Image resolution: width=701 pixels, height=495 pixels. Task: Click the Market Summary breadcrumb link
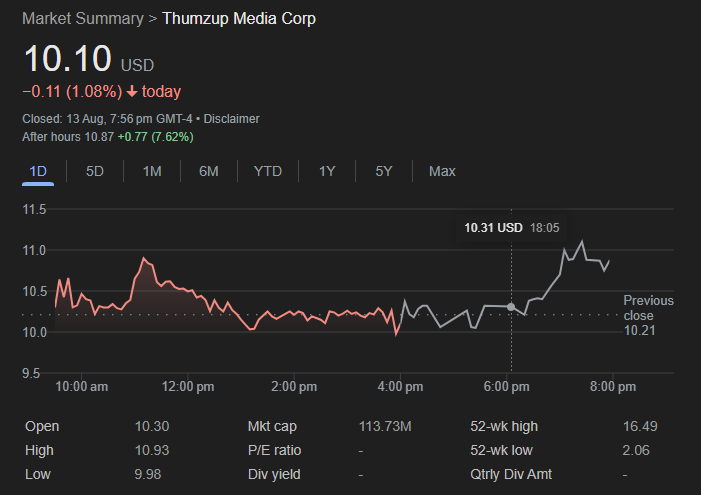point(82,19)
